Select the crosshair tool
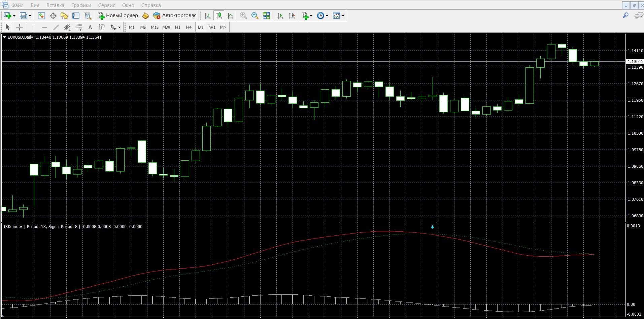This screenshot has height=319, width=644. (20, 27)
